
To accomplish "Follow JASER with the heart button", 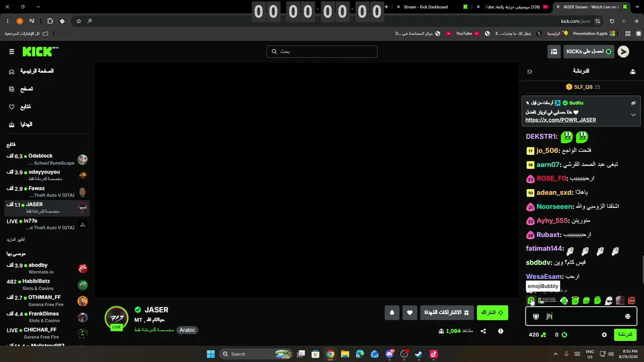I will coord(410,313).
